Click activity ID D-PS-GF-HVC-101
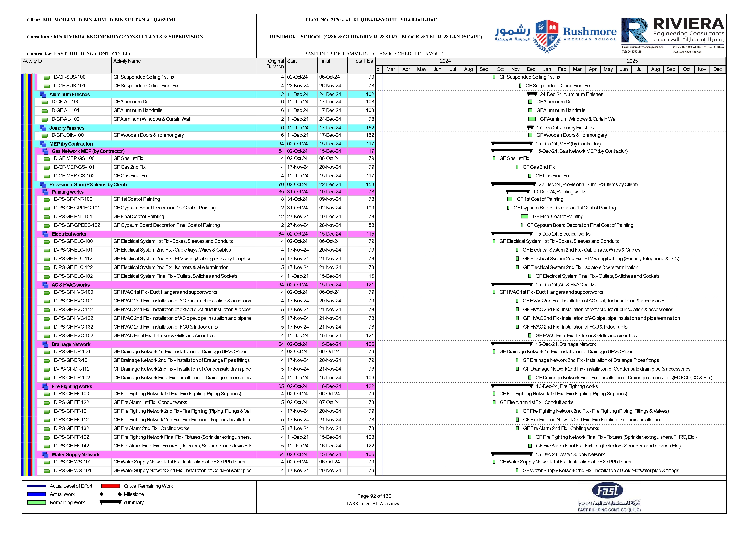Image resolution: width=756 pixels, height=535 pixels. point(73,301)
